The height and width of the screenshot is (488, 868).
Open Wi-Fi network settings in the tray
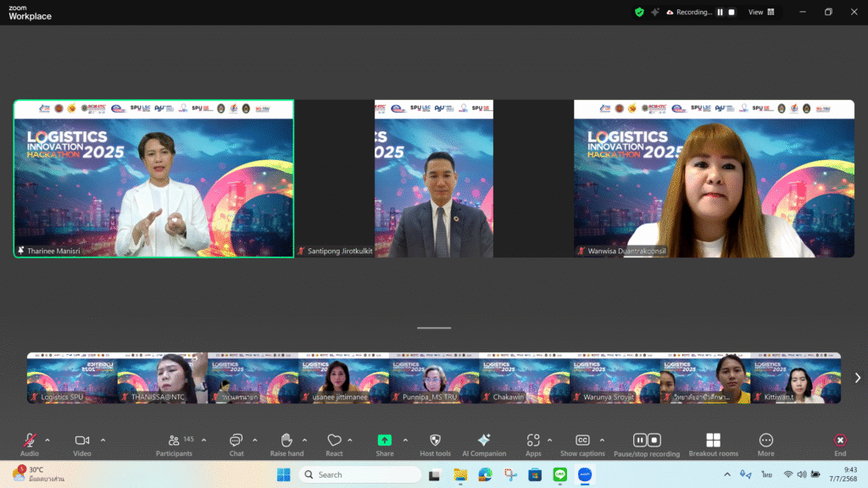pos(788,474)
